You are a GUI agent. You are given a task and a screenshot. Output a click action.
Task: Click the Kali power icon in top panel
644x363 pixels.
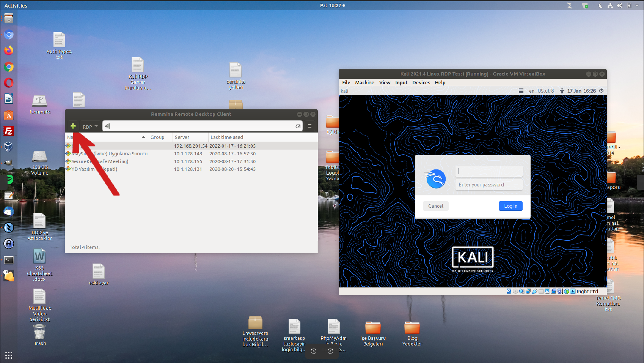pos(601,91)
